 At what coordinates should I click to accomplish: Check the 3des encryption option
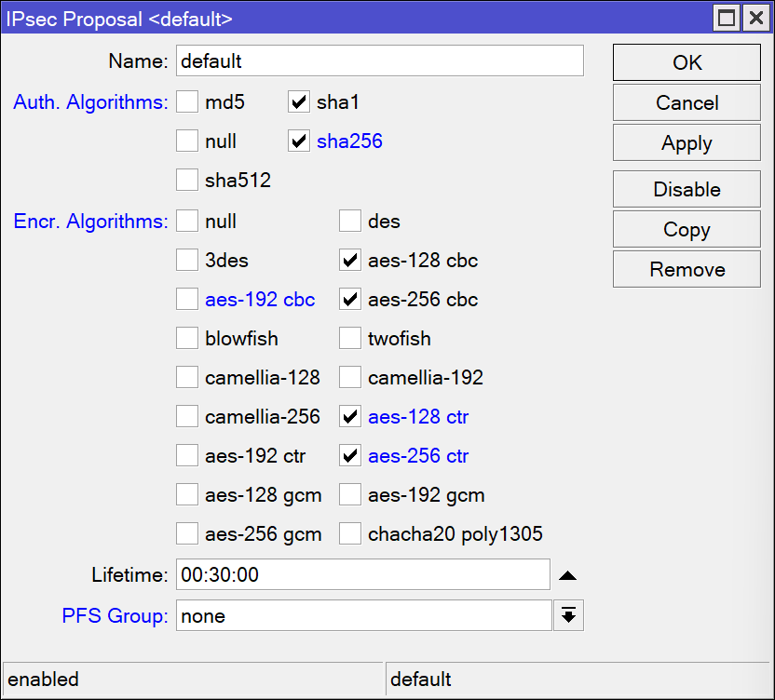(187, 260)
